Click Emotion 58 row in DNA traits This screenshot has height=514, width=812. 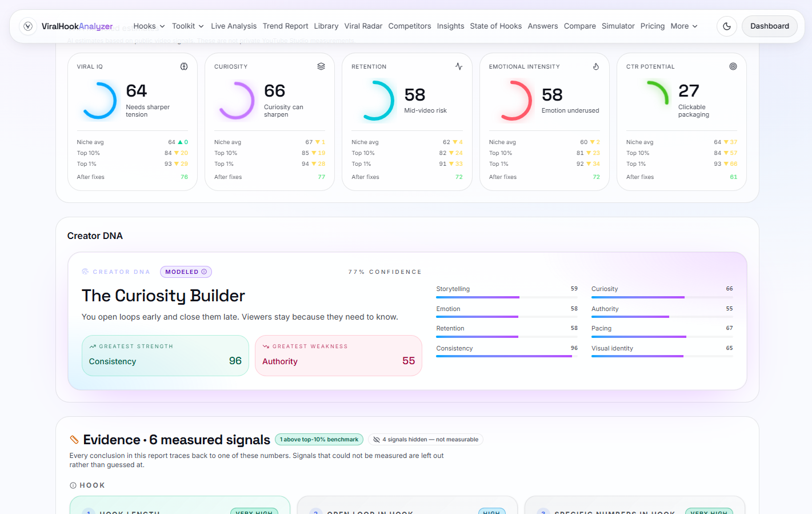tap(507, 312)
